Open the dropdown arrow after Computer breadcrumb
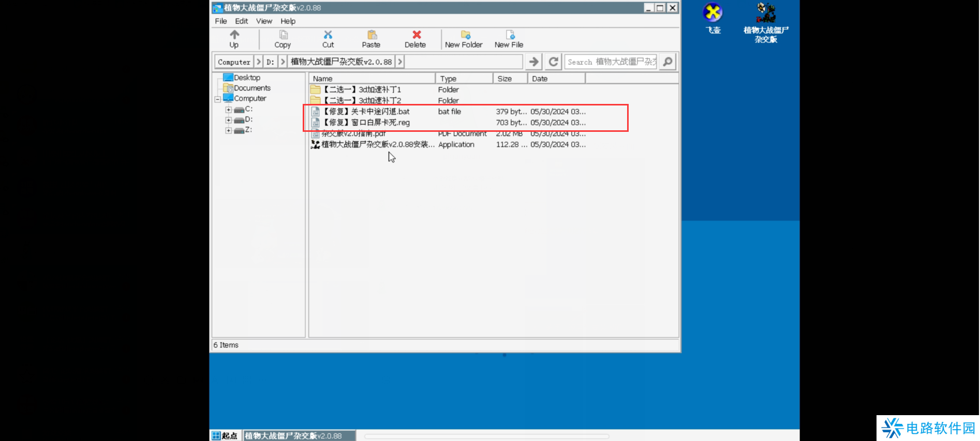980x441 pixels. pos(259,62)
